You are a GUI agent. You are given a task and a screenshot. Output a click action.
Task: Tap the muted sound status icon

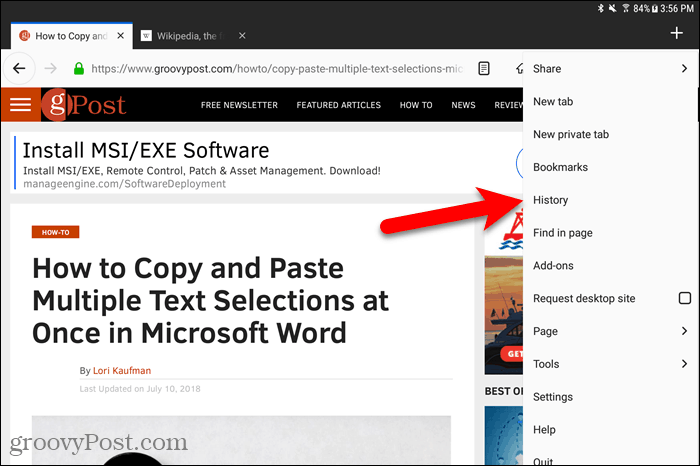tap(612, 8)
